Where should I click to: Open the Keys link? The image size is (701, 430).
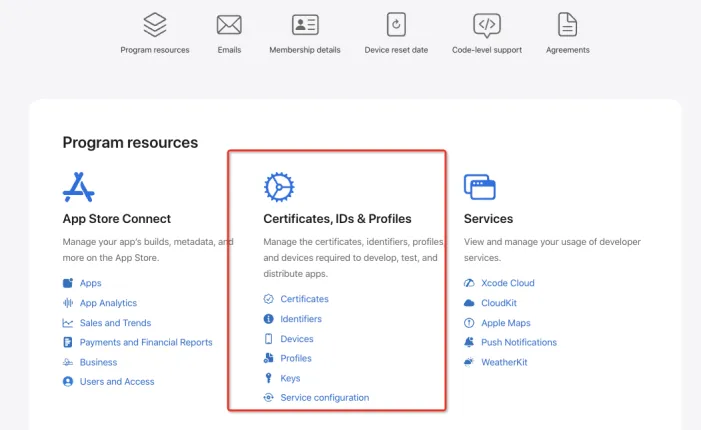[x=290, y=378]
